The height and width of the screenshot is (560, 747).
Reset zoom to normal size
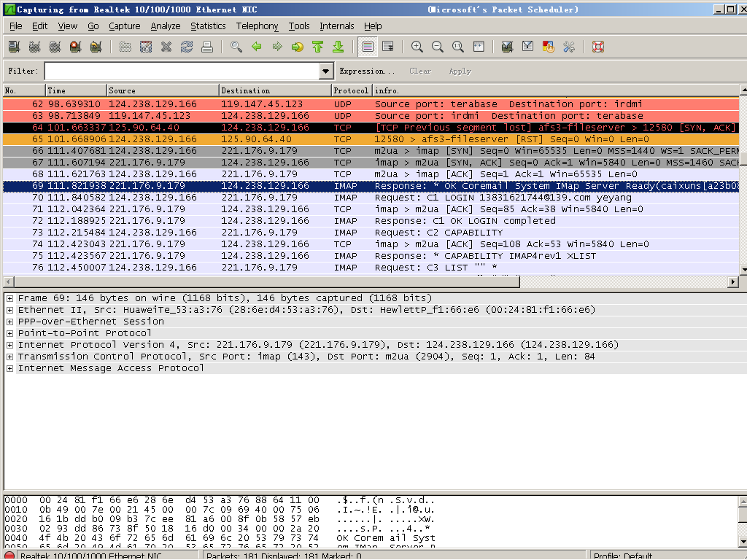(x=458, y=47)
